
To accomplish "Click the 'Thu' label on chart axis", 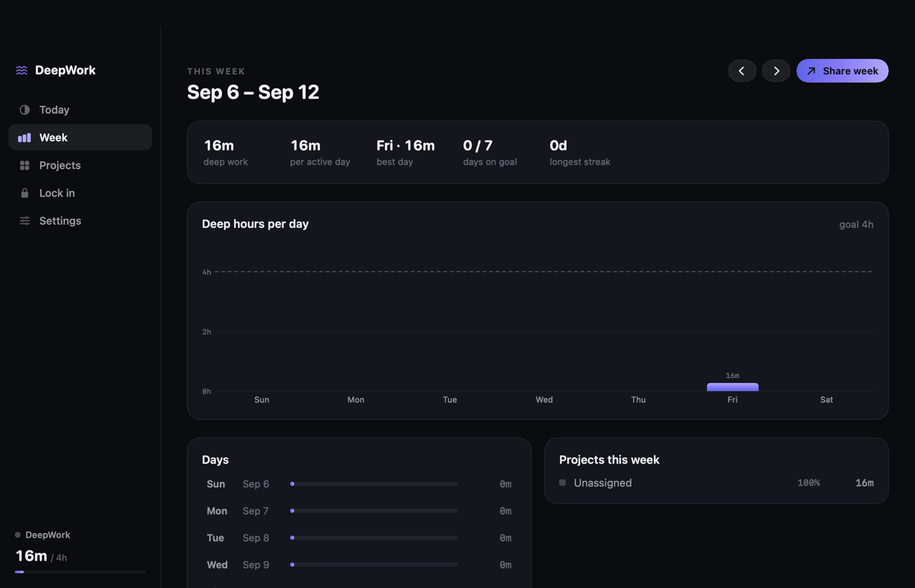I will tap(638, 400).
